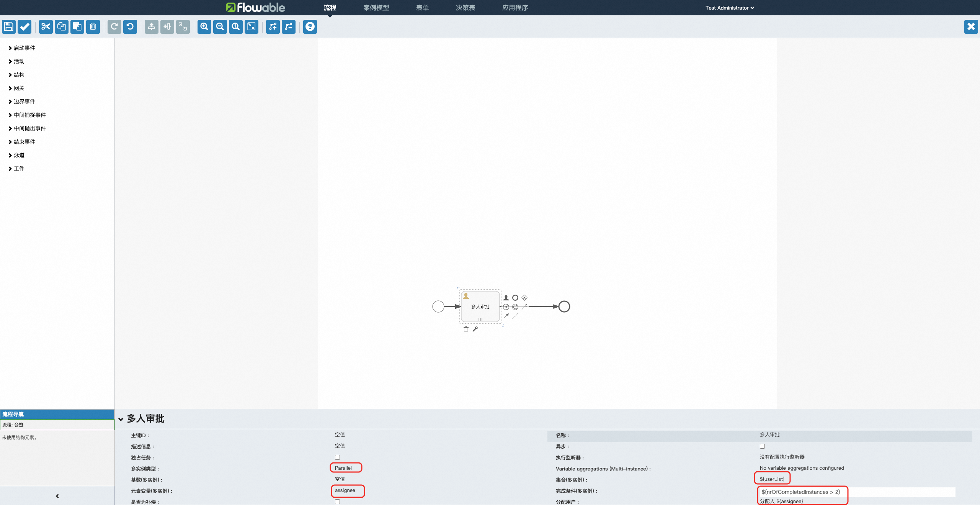This screenshot has width=980, height=505.
Task: Switch to the 决策表 tab
Action: pyautogui.click(x=465, y=8)
